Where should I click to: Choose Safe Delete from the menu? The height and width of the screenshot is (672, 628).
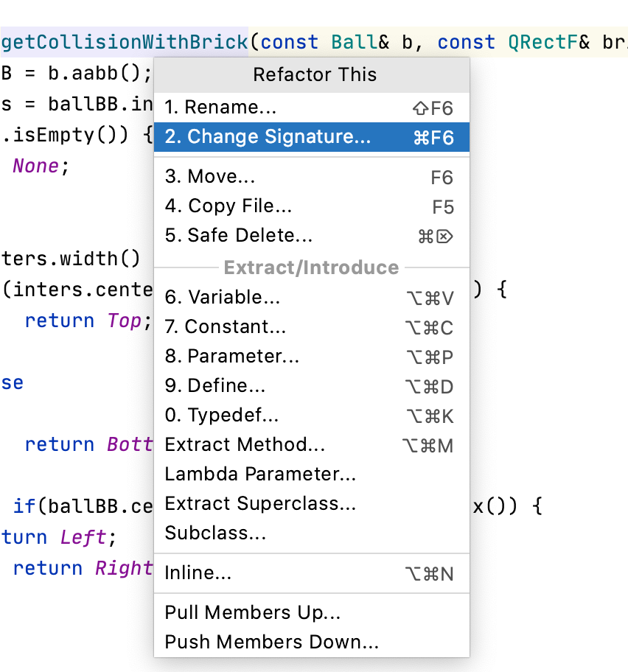tap(239, 236)
